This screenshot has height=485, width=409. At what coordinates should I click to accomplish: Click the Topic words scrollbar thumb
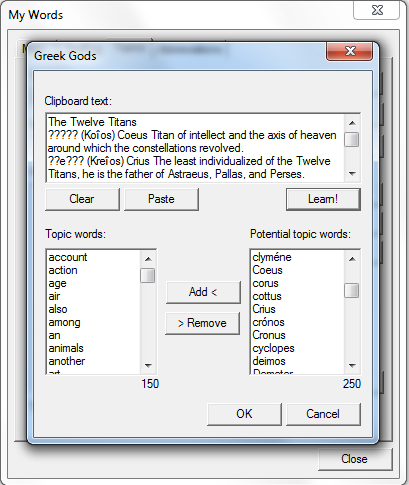148,275
